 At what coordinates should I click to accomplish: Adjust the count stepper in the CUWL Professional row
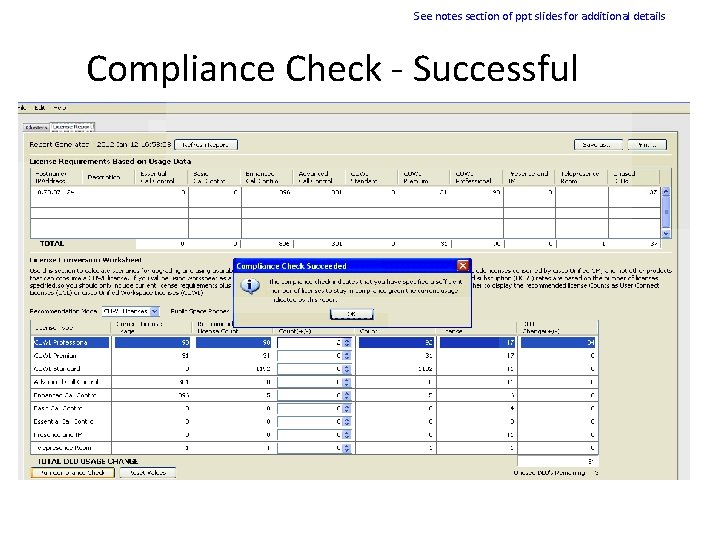(x=347, y=343)
